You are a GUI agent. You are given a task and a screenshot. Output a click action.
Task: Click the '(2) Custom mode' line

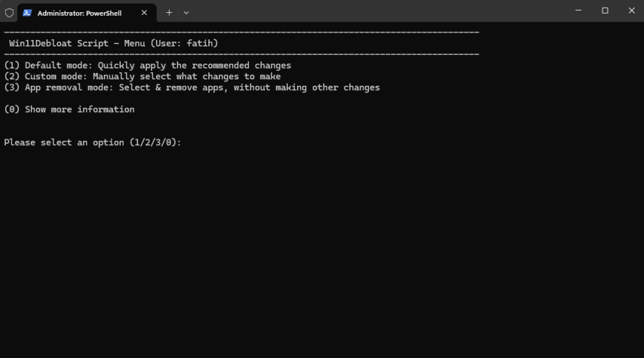[142, 76]
